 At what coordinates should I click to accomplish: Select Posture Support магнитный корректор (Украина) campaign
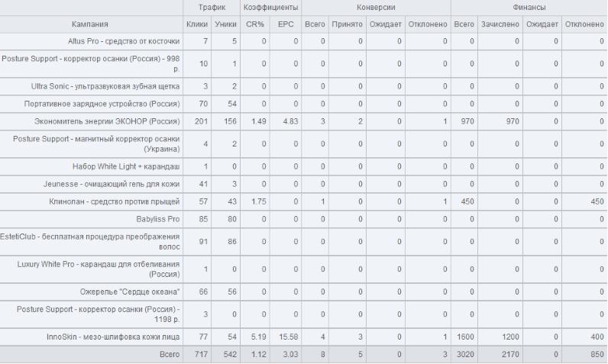(96, 143)
